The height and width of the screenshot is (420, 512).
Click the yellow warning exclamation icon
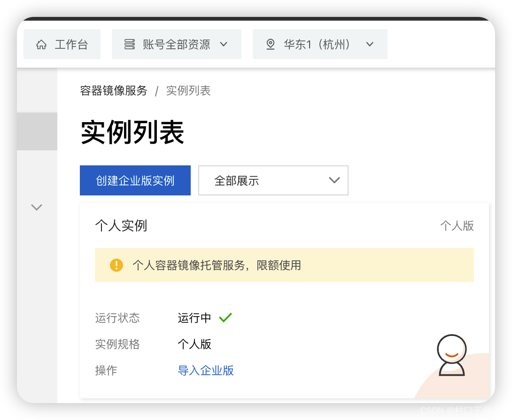coord(116,265)
